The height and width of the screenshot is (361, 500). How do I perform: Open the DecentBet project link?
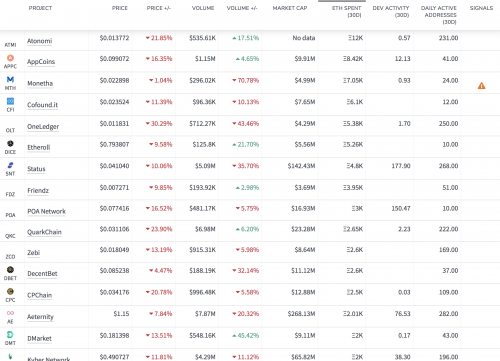click(42, 274)
